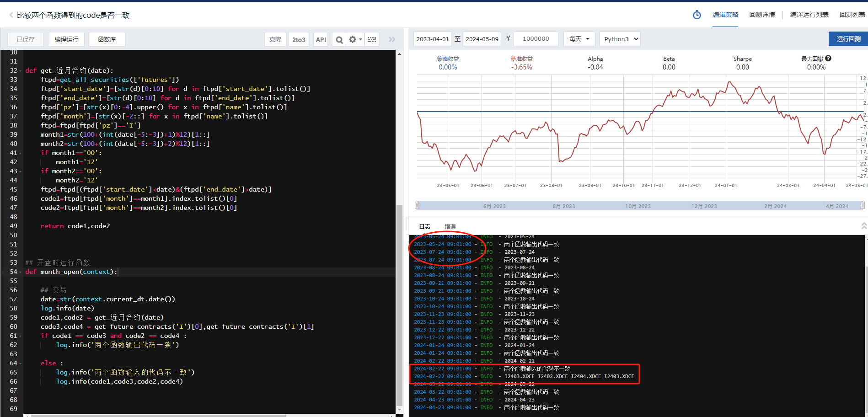Click the max drawdown help question icon
868x417 pixels.
828,59
